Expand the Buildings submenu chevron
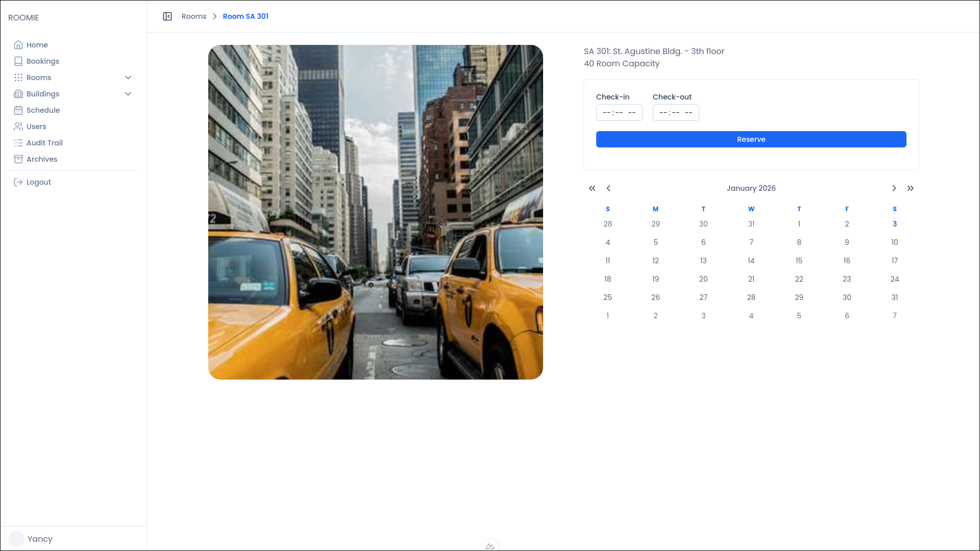The image size is (980, 551). (x=128, y=94)
